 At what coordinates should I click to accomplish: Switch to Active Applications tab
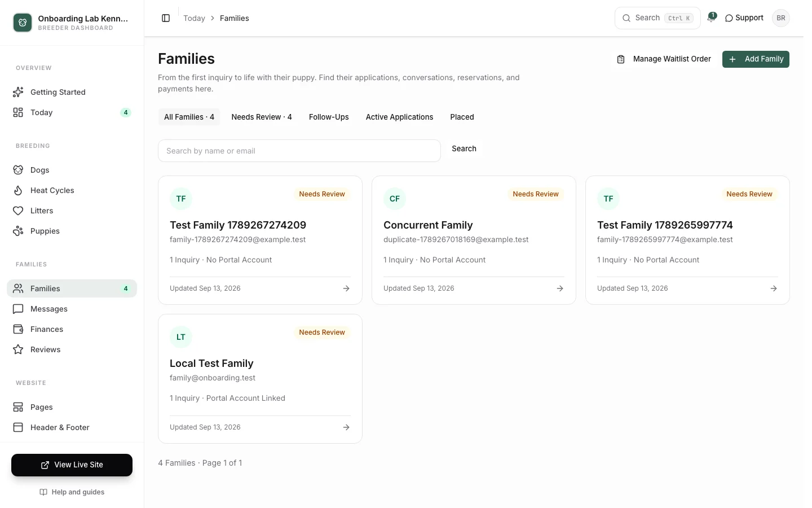[399, 117]
